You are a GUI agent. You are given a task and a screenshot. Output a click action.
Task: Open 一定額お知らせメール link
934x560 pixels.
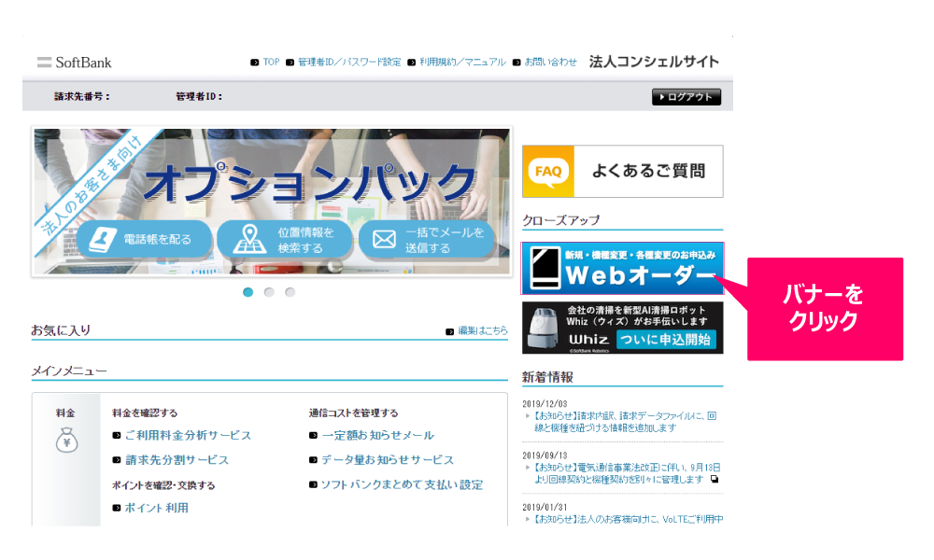[x=377, y=436]
